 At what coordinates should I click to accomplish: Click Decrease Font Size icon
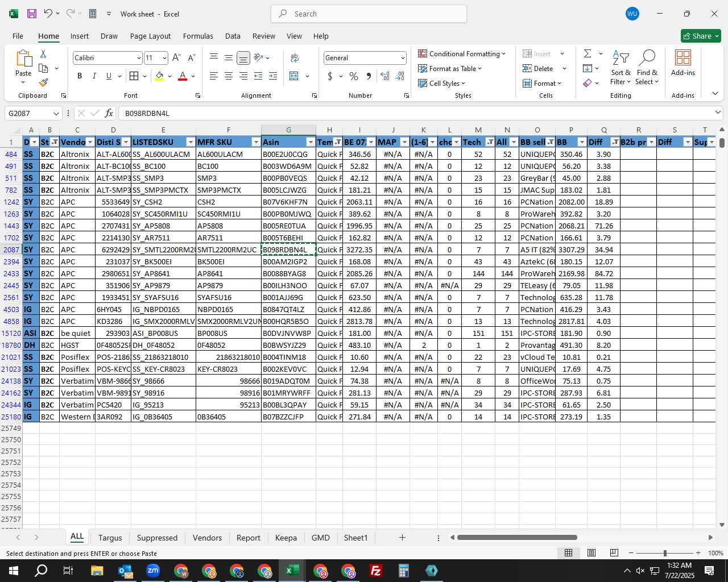[191, 57]
